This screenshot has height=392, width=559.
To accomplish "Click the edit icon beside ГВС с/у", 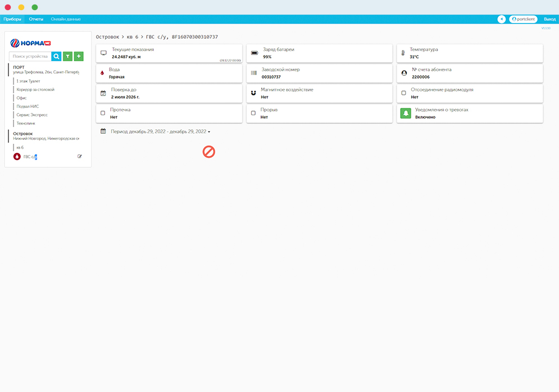I will 80,156.
